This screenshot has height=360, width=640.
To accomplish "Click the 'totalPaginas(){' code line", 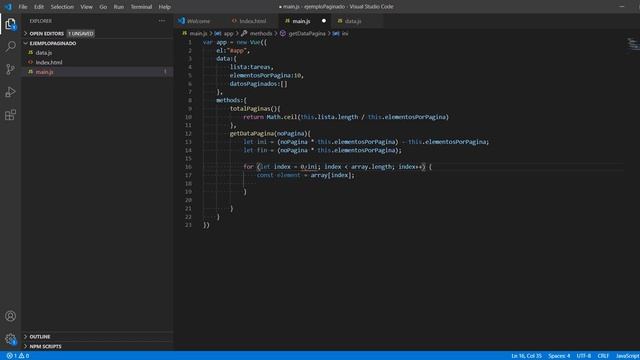I will (x=255, y=109).
